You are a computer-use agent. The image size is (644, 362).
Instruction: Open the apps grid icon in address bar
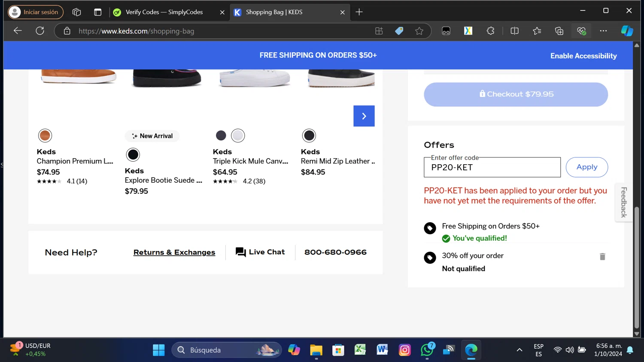[x=379, y=31]
